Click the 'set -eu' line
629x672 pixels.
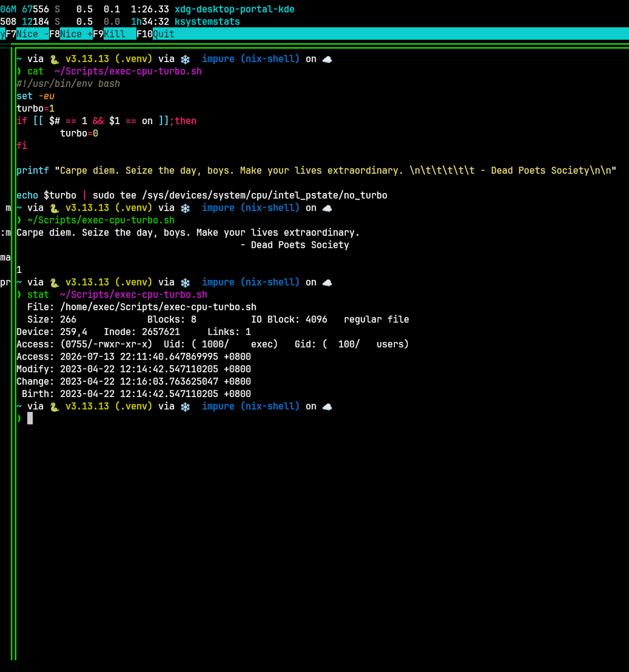click(x=35, y=96)
